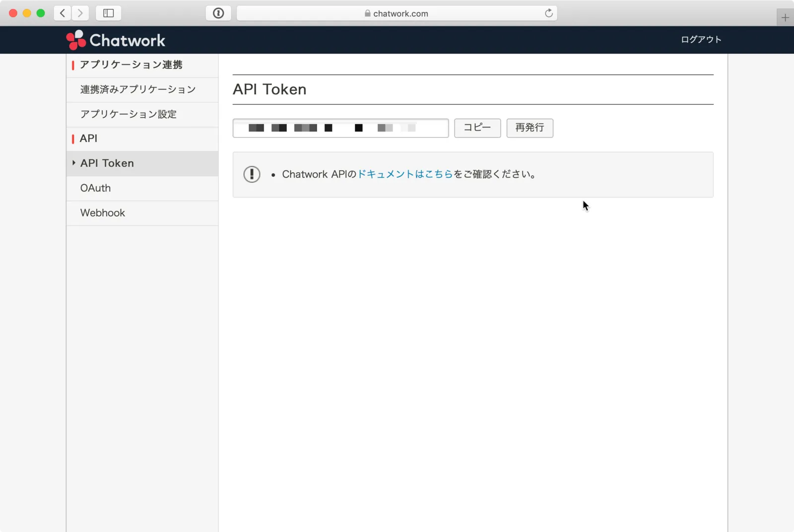
Task: Reload the page with refresh icon
Action: coord(549,13)
